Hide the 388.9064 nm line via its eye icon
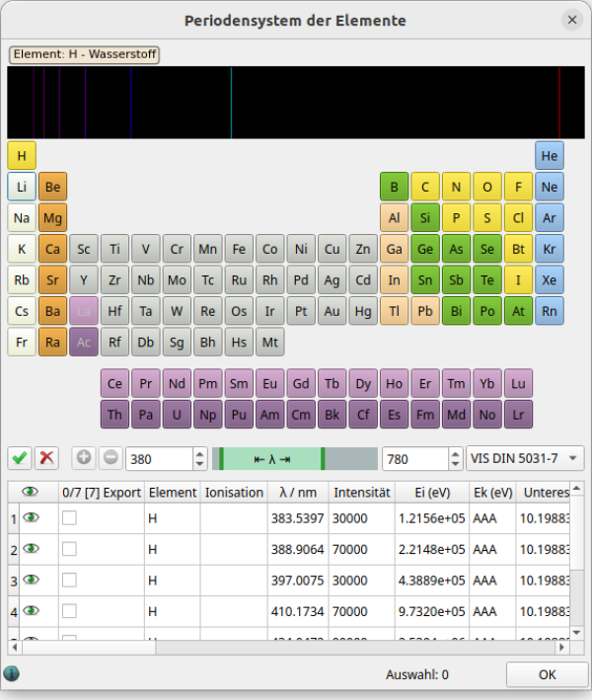Image resolution: width=592 pixels, height=700 pixels. [x=31, y=549]
